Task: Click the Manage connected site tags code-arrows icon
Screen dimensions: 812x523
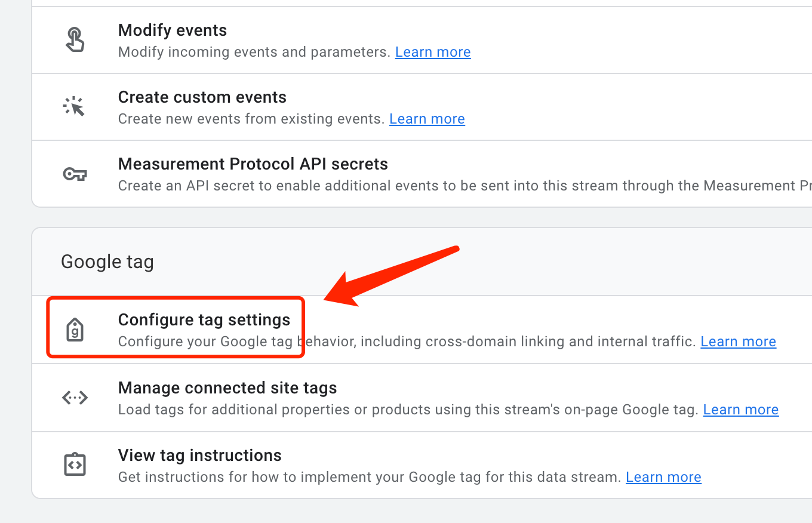Action: click(x=75, y=398)
